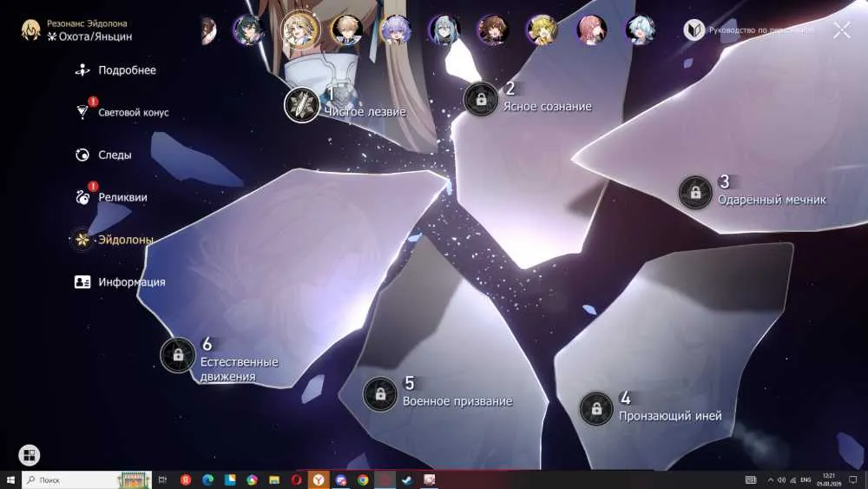The height and width of the screenshot is (489, 868).
Task: Click the Поиск taskbar search field
Action: pyautogui.click(x=86, y=479)
